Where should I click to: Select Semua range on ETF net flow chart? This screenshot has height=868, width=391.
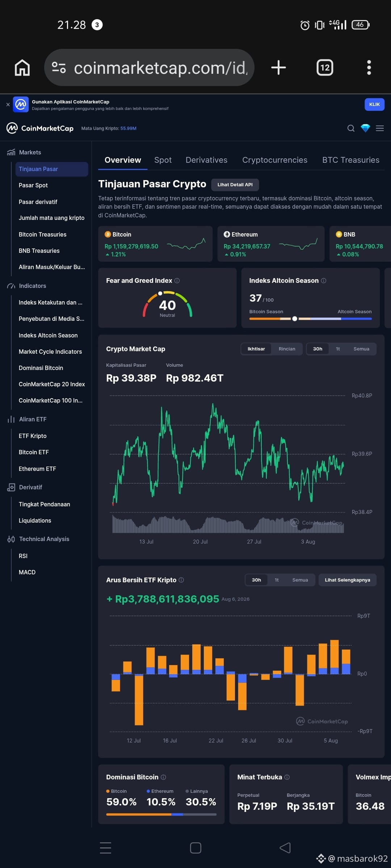coord(300,580)
